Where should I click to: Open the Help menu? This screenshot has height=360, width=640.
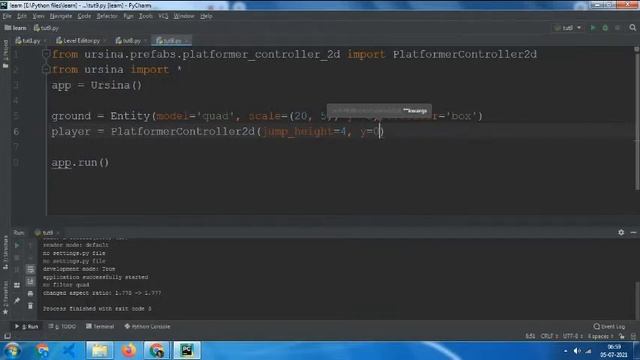click(206, 16)
